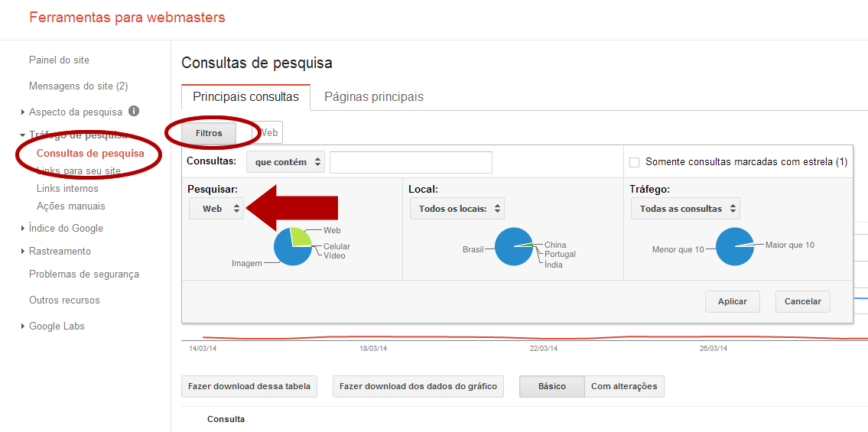Screen dimensions: 868x432
Task: Download the table via Fazer download dessa tabela
Action: click(249, 387)
